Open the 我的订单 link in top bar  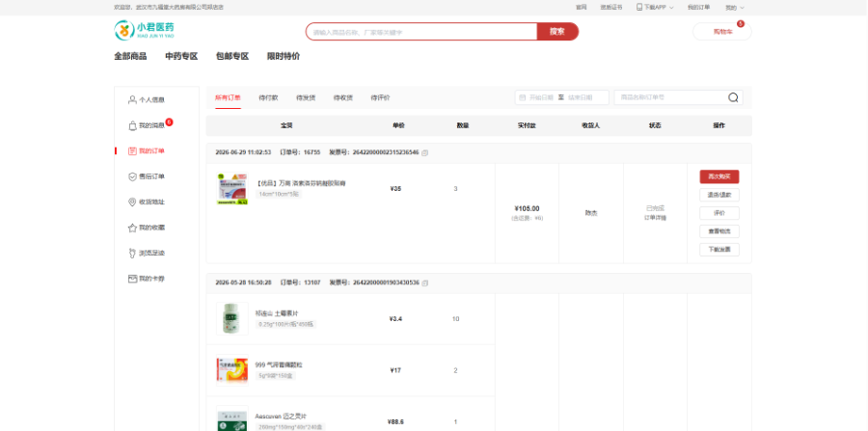pyautogui.click(x=698, y=8)
